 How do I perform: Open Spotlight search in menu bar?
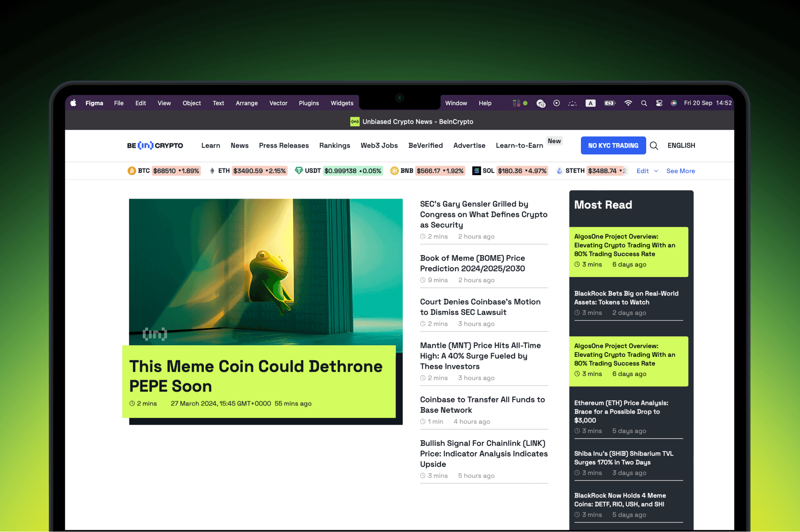pos(644,103)
